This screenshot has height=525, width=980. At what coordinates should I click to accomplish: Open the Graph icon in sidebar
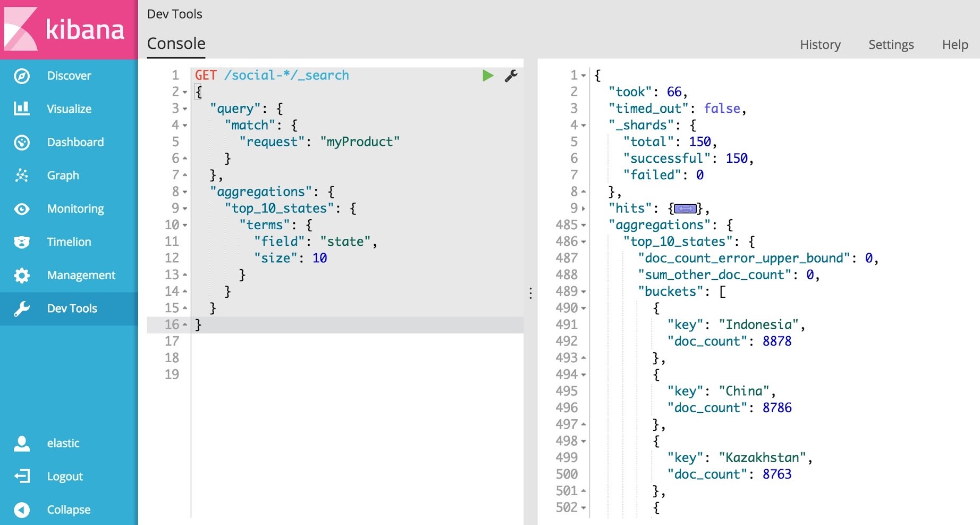tap(22, 175)
